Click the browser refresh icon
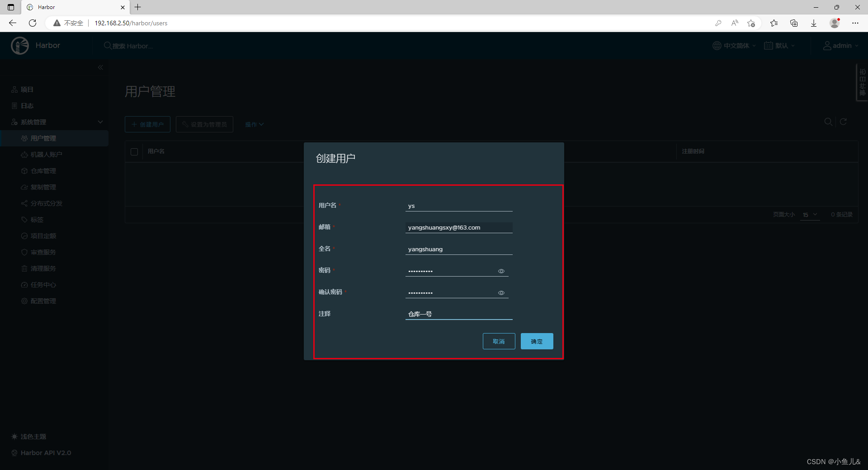 point(33,23)
